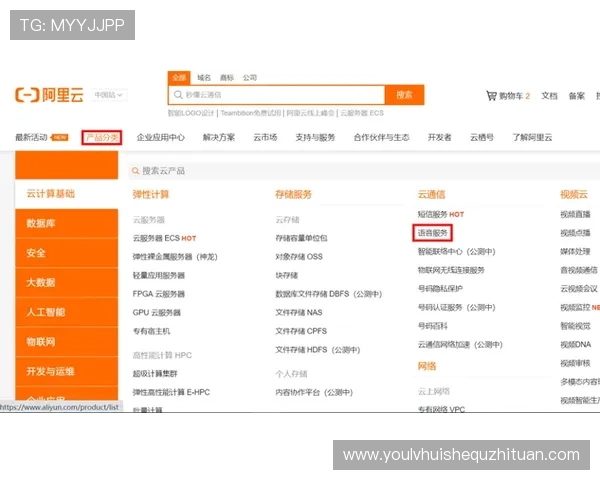The width and height of the screenshot is (600, 480).
Task: Open the 云通信 category heading
Action: (432, 194)
